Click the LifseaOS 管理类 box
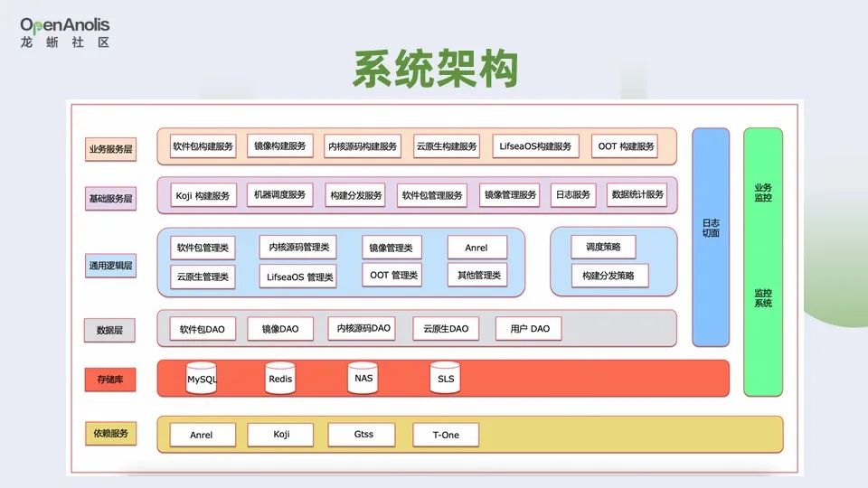Viewport: 868px width, 488px height. [x=298, y=277]
